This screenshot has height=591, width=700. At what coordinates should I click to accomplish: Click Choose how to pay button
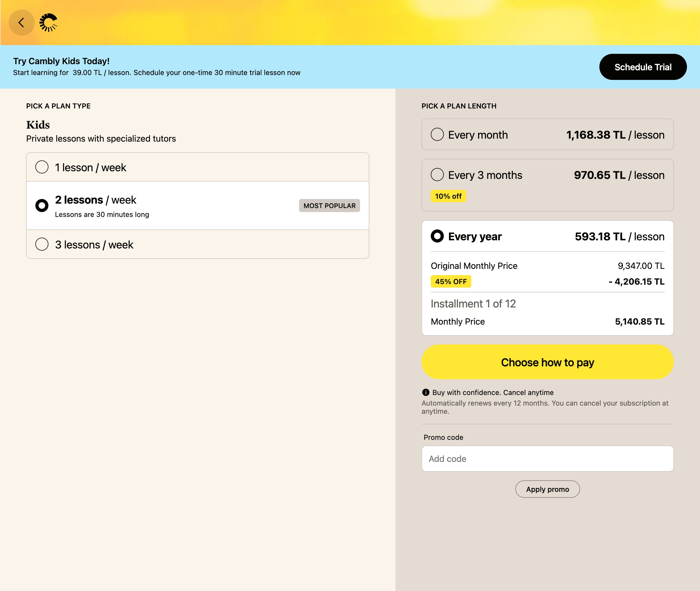pyautogui.click(x=547, y=362)
